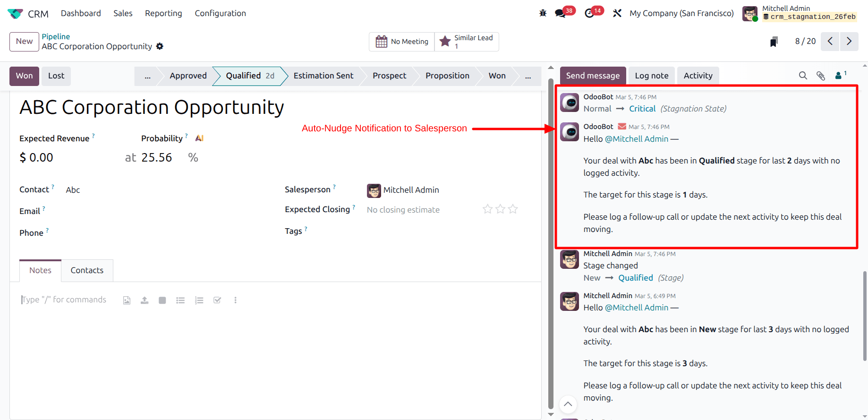Click the Mitchell Admin user avatar in navbar
868x420 pixels.
click(750, 14)
